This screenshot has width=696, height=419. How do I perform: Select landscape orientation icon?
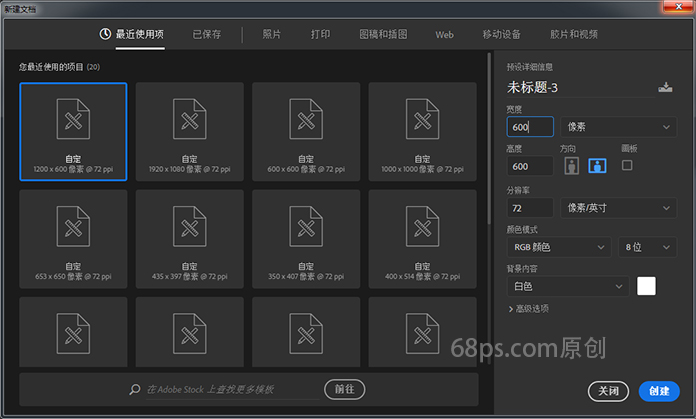pyautogui.click(x=597, y=166)
